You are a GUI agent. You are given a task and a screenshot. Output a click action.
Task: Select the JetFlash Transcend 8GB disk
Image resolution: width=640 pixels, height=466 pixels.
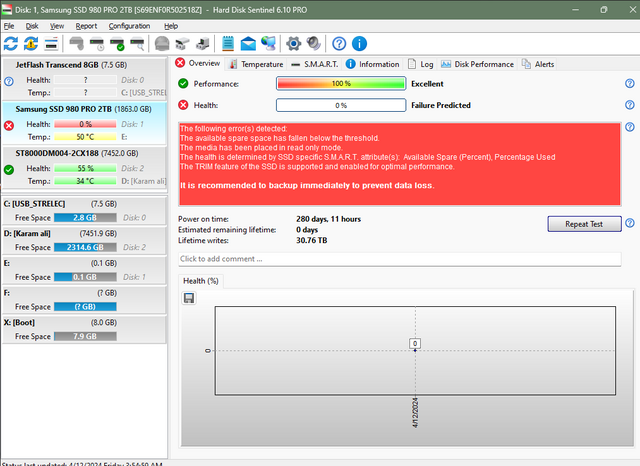pos(85,63)
